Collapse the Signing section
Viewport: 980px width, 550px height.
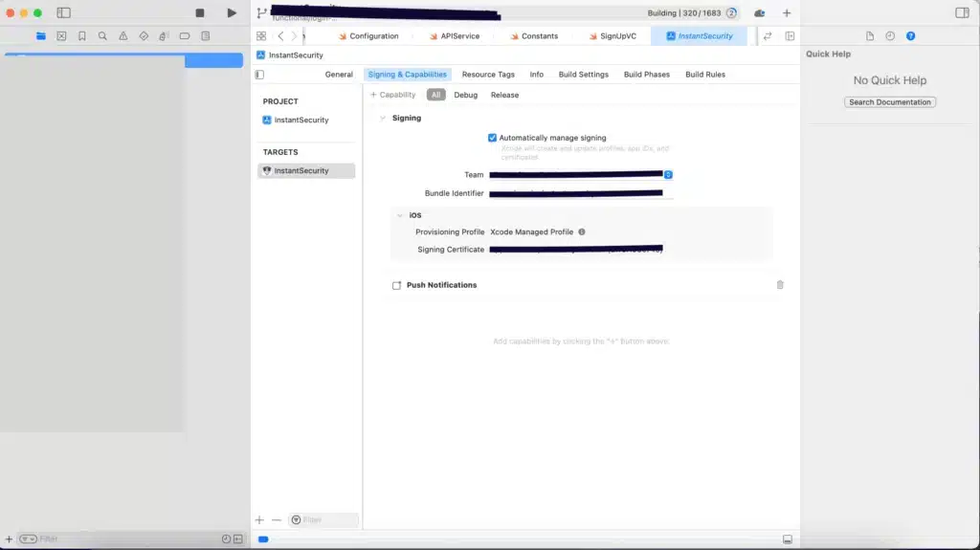click(x=383, y=119)
